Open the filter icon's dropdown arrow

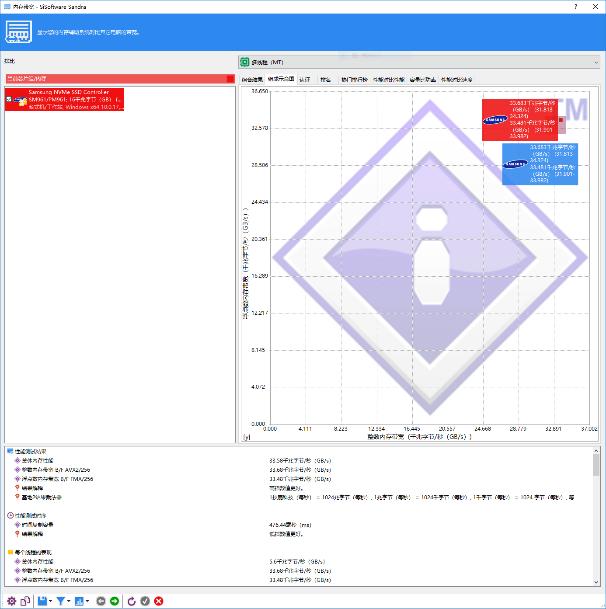tap(69, 600)
